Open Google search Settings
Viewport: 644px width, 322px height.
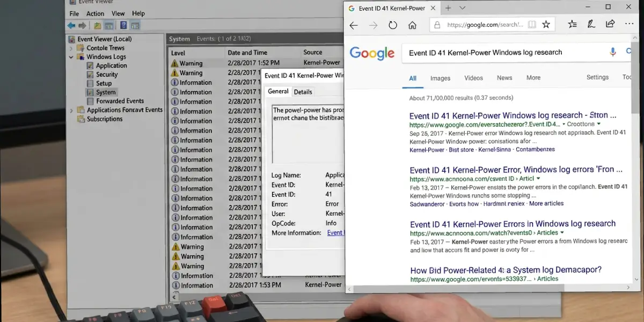(597, 77)
